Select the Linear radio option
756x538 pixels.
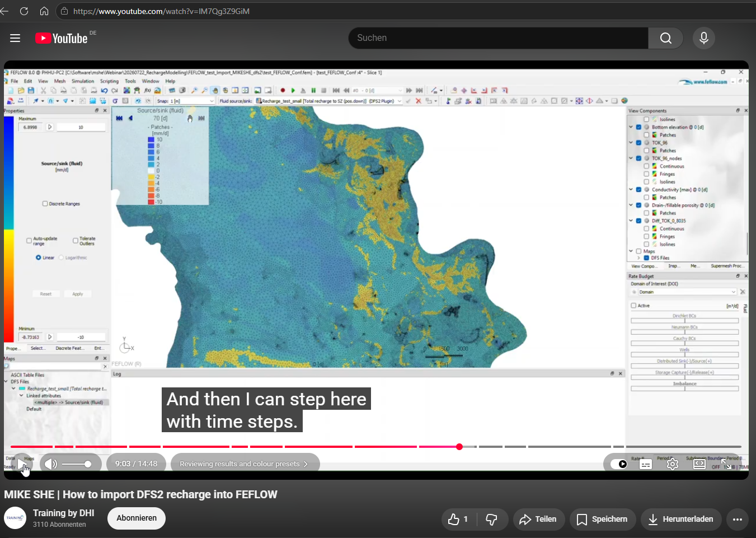[x=39, y=258]
